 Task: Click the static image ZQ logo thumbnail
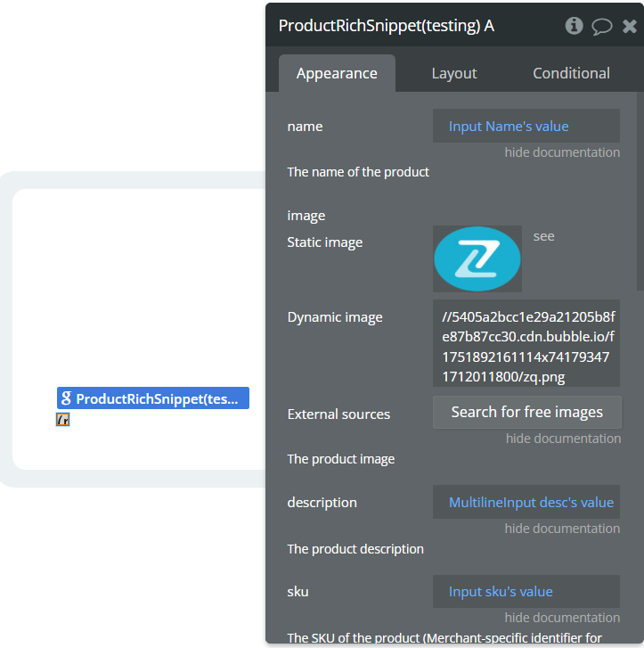pyautogui.click(x=477, y=258)
